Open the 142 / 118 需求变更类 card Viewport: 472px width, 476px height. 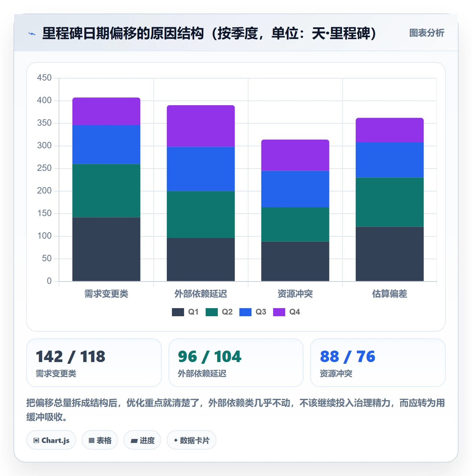coord(94,363)
